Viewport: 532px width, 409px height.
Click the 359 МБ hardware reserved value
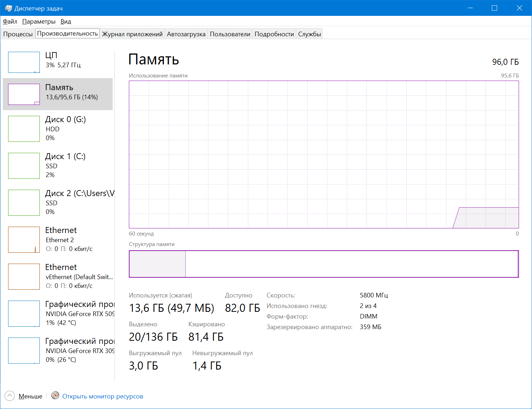click(370, 327)
